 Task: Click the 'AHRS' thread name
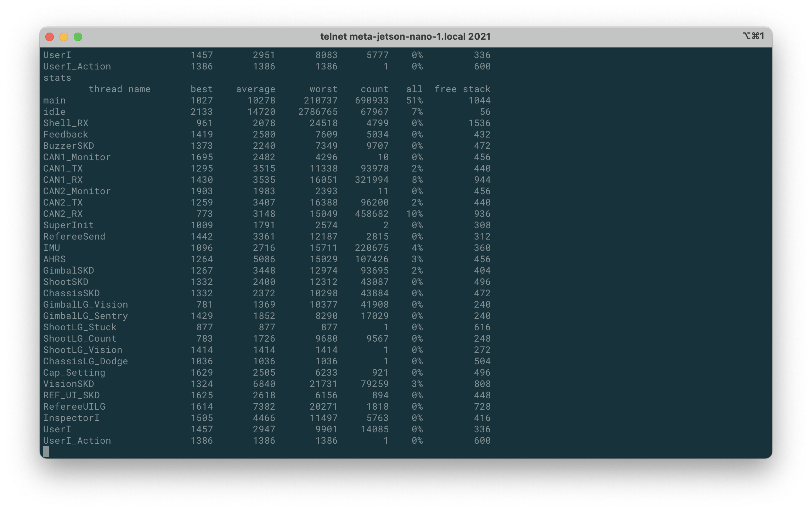click(x=55, y=259)
